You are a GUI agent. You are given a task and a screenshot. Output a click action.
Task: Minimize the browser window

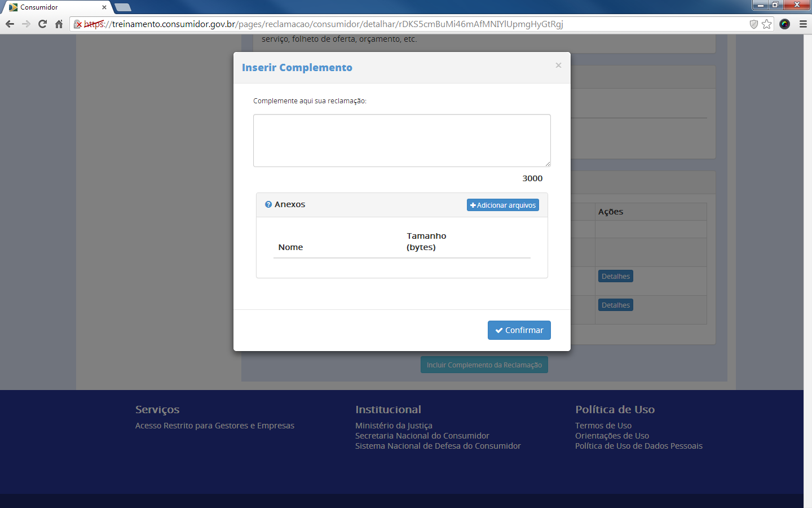tap(760, 5)
